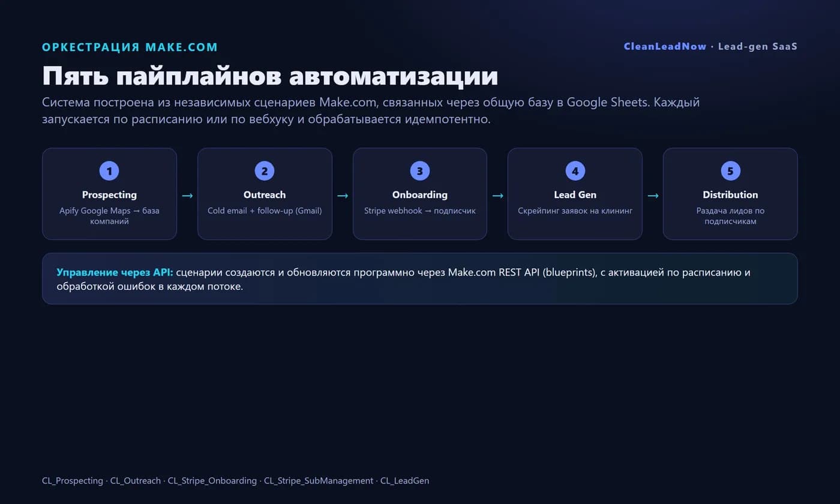Click 'Раздача лидов по подписчикам' text
This screenshot has height=504, width=840.
[730, 216]
